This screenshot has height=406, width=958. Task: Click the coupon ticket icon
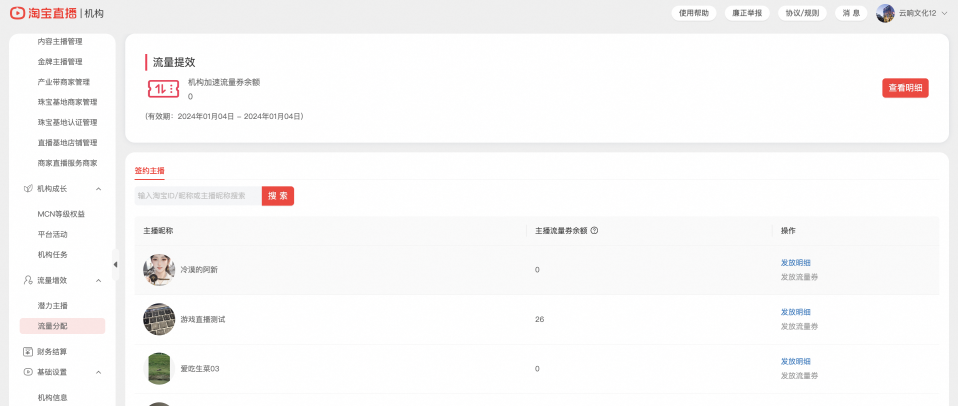click(163, 89)
